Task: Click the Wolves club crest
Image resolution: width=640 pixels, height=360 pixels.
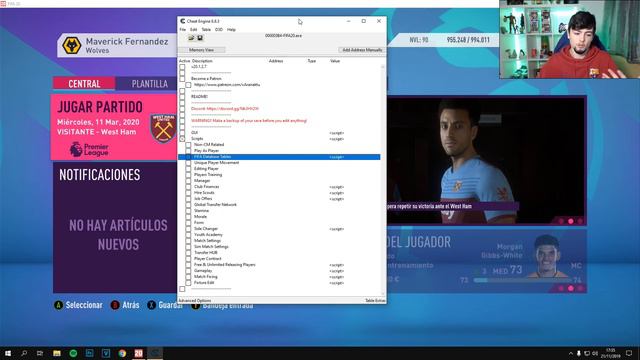Action: 72,45
